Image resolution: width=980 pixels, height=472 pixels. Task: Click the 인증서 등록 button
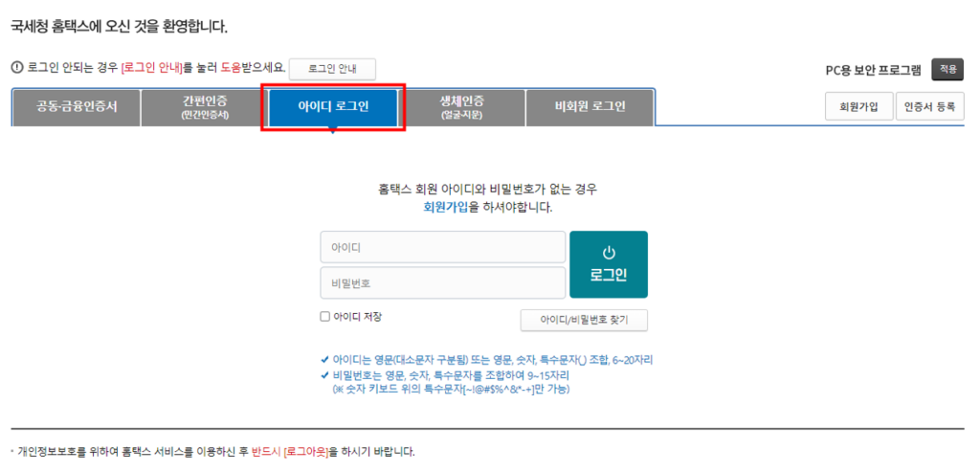tap(930, 106)
